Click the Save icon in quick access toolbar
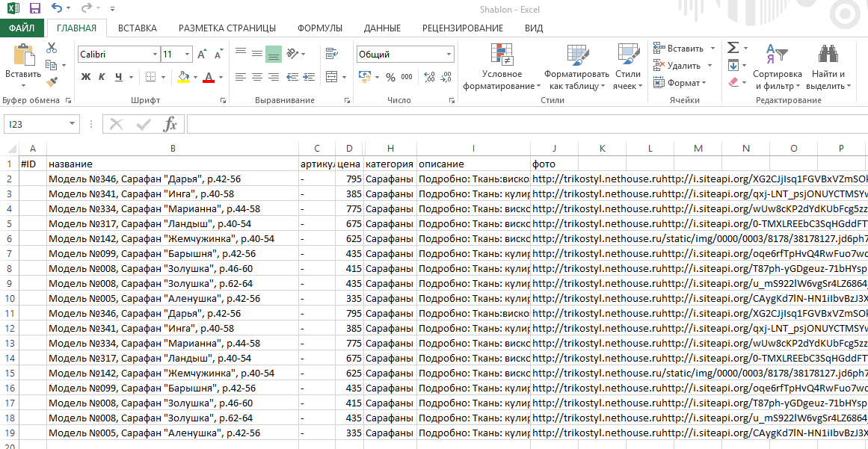Screen dimensions: 868x449 click(34, 9)
